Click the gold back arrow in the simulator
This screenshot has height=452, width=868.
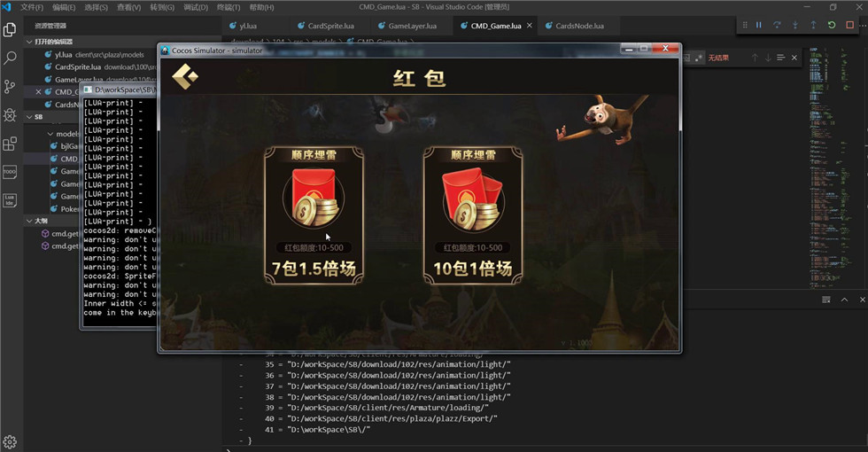[x=184, y=78]
